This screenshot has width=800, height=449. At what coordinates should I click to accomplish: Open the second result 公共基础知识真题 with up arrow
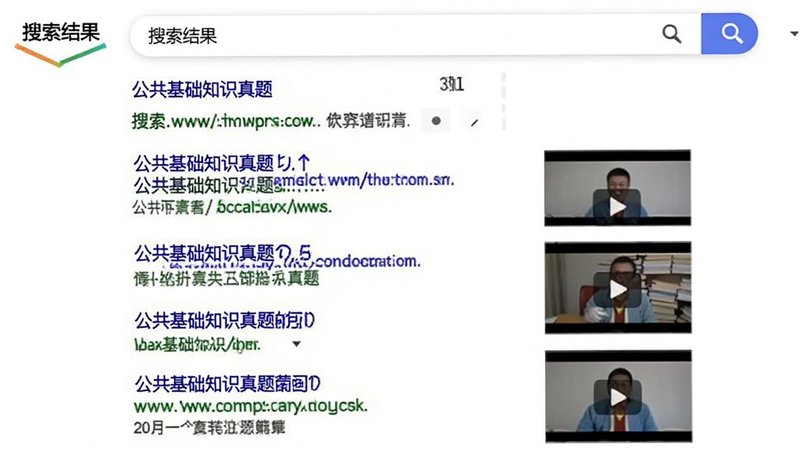222,163
